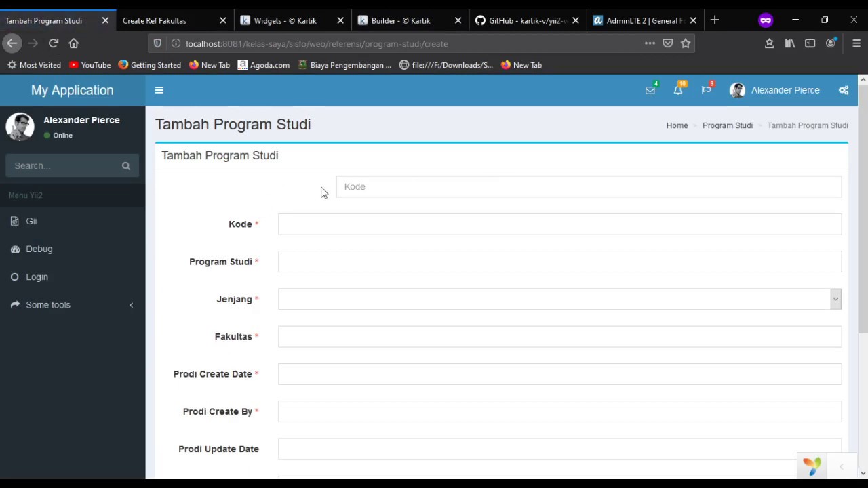Click the browser address bar URL
This screenshot has height=488, width=868.
(x=317, y=43)
